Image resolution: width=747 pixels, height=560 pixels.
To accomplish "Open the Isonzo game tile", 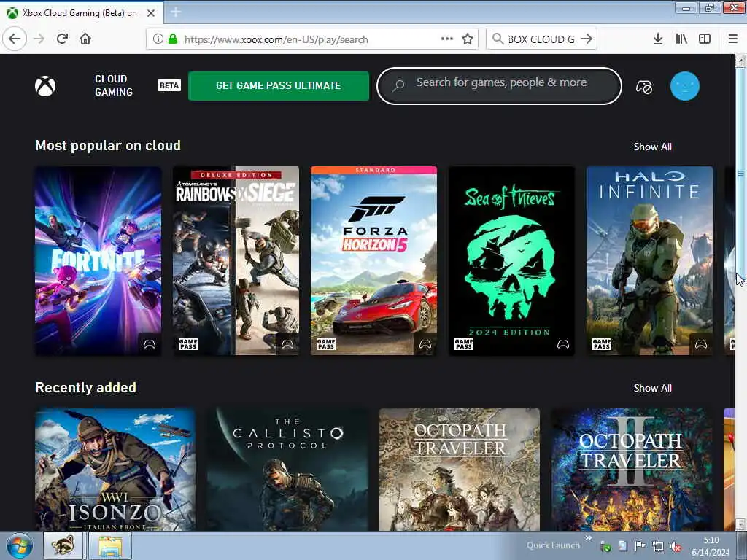I will coord(115,470).
